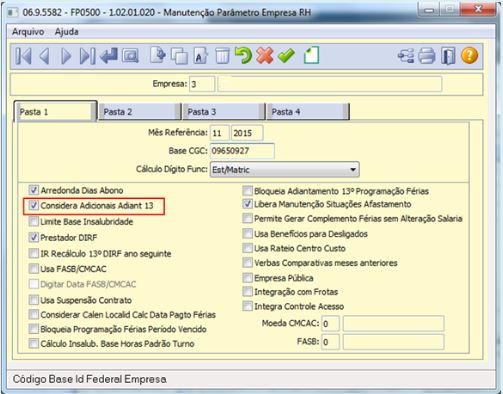Click the modify document 'A' icon

[x=201, y=55]
